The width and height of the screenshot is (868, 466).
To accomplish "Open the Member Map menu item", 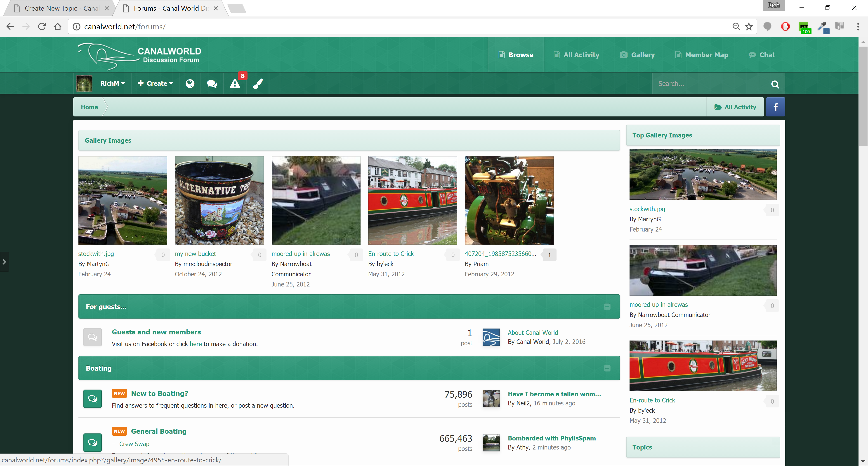I will coord(702,54).
